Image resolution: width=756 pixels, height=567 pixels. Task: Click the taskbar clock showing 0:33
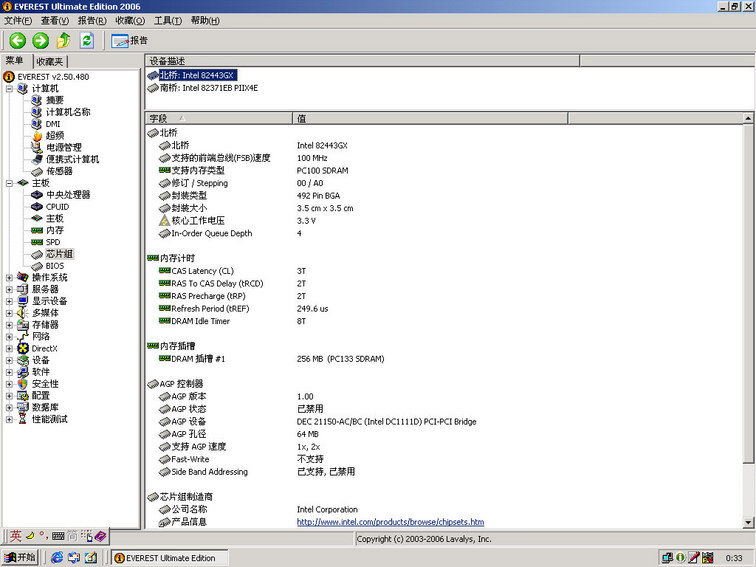click(733, 558)
